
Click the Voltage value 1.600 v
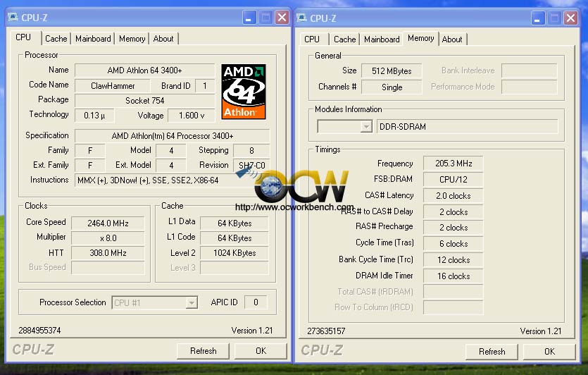click(x=192, y=116)
